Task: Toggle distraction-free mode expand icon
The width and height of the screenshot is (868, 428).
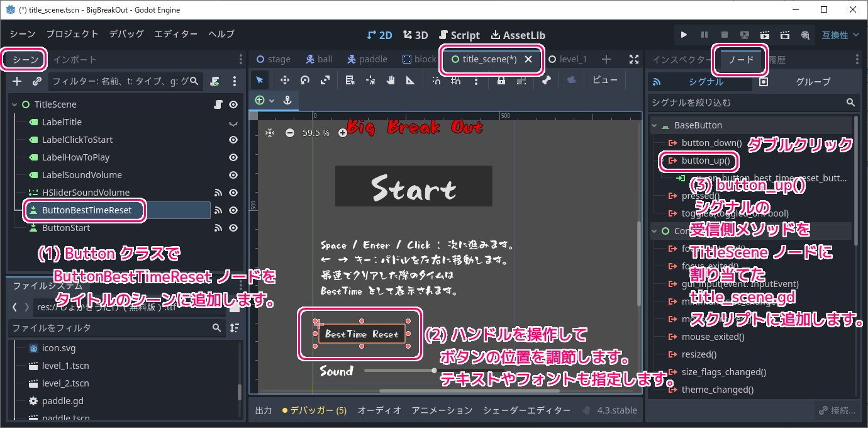Action: (634, 59)
